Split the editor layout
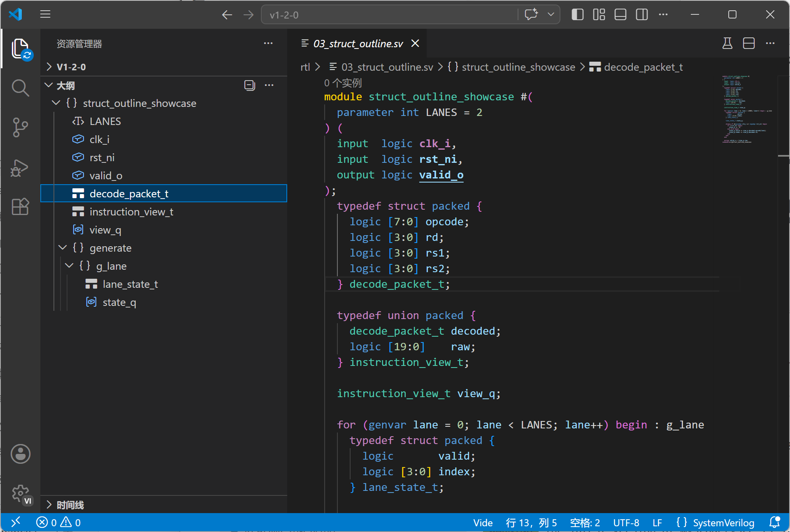This screenshot has width=790, height=532. pyautogui.click(x=749, y=43)
